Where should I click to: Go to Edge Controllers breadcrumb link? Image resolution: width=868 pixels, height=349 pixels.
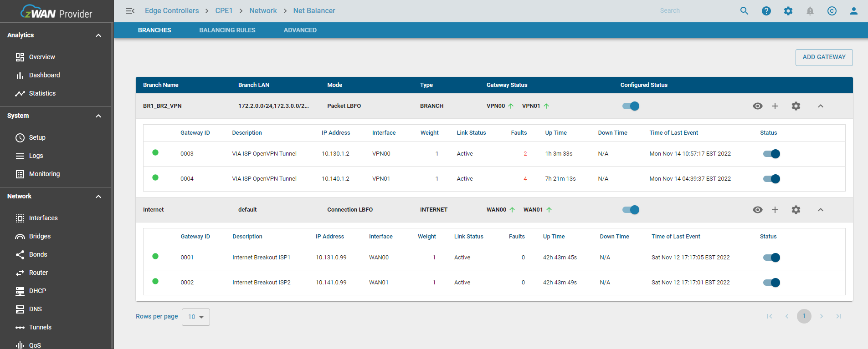coord(172,11)
